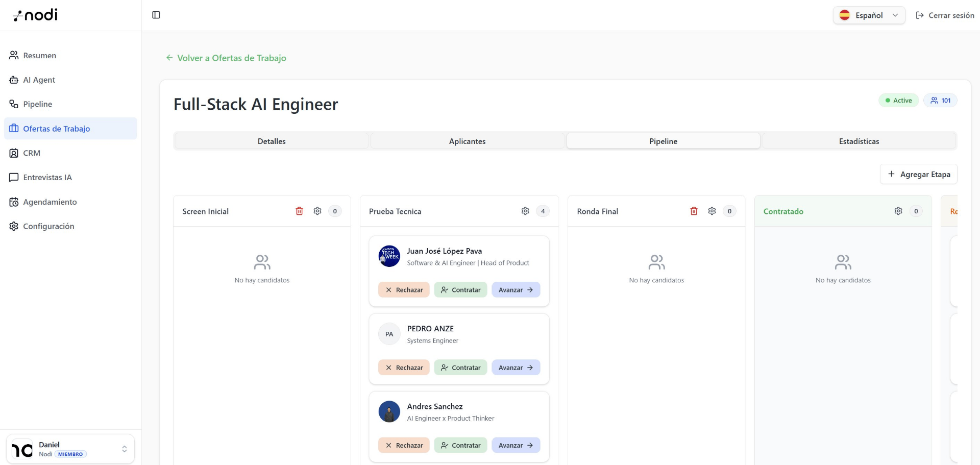Click the Contratado count badge
The image size is (980, 465).
coord(916,211)
